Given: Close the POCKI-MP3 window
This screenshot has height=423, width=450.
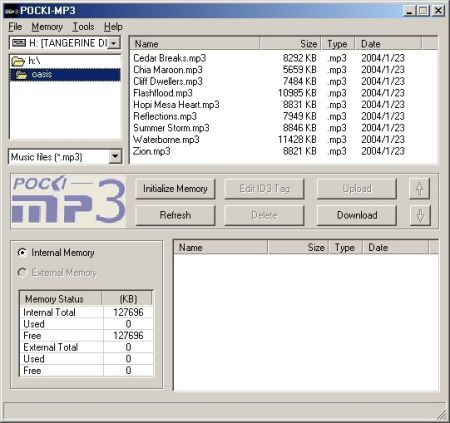Looking at the screenshot, I should coord(438,11).
